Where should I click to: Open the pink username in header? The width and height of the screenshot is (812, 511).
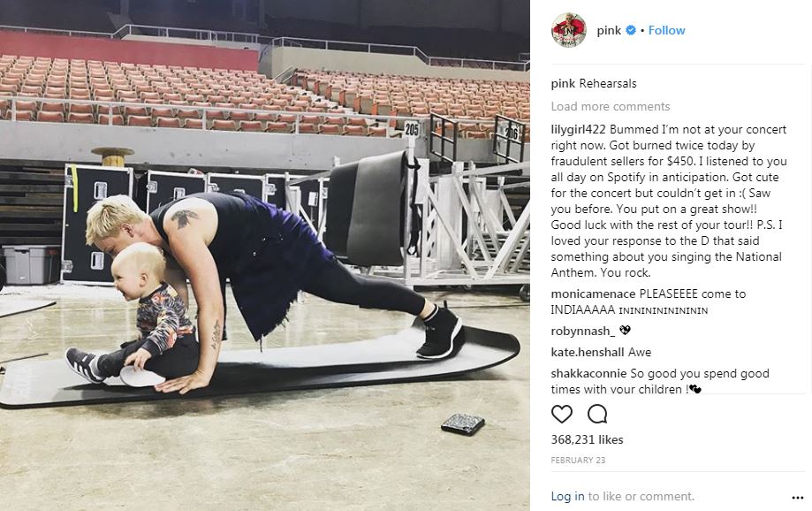609,31
